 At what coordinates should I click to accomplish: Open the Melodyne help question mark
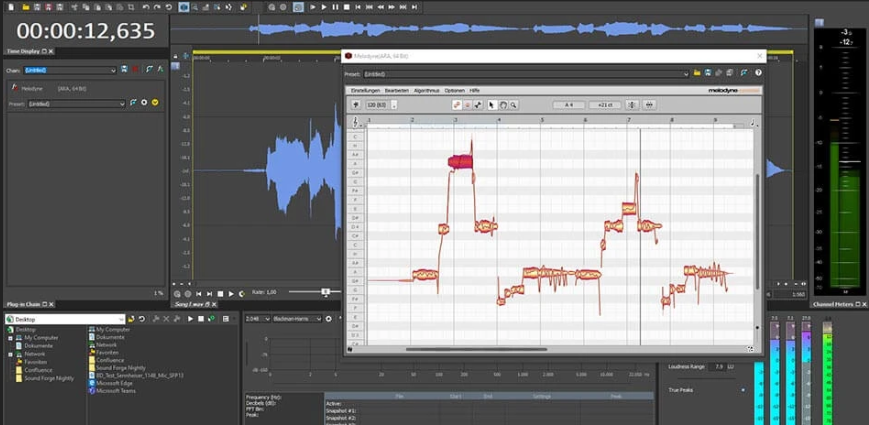tap(758, 73)
